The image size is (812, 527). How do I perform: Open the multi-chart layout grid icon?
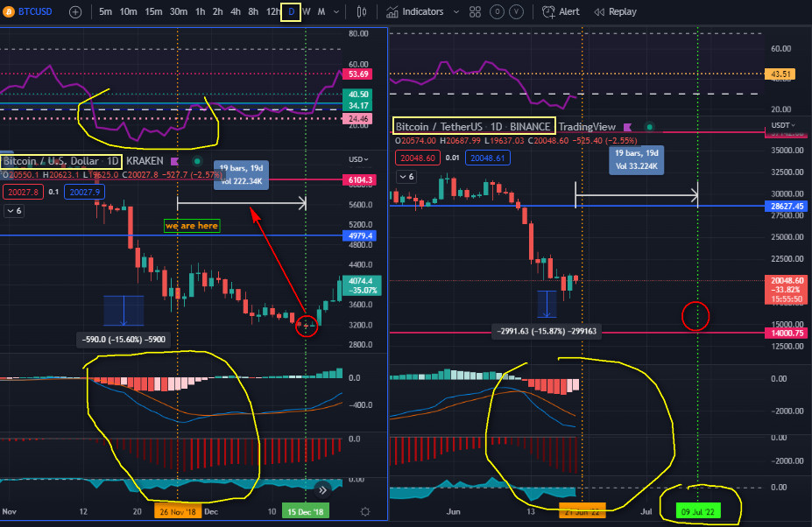click(475, 11)
